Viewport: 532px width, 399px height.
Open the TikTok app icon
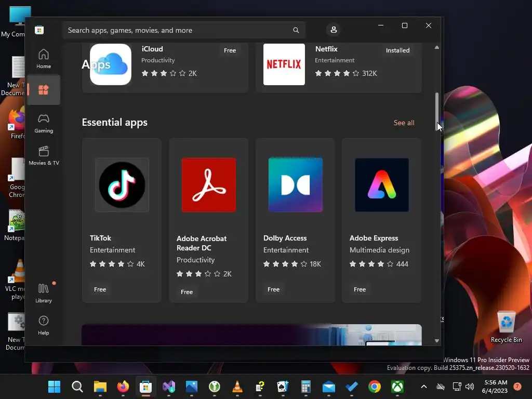[122, 185]
